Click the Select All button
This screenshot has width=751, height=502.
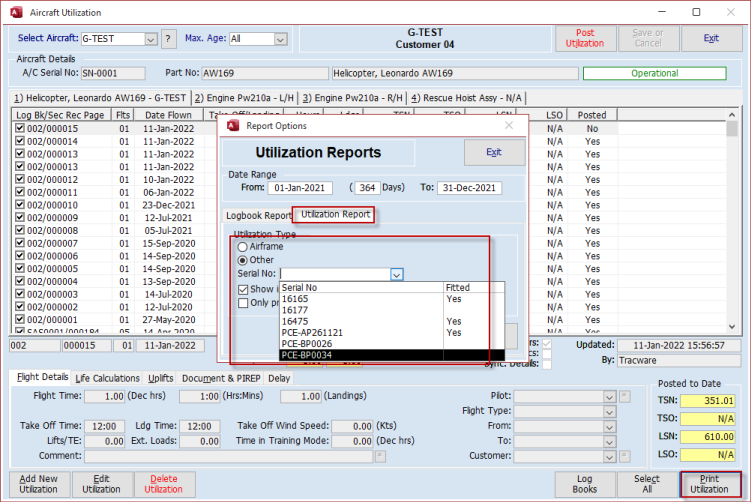pyautogui.click(x=647, y=484)
